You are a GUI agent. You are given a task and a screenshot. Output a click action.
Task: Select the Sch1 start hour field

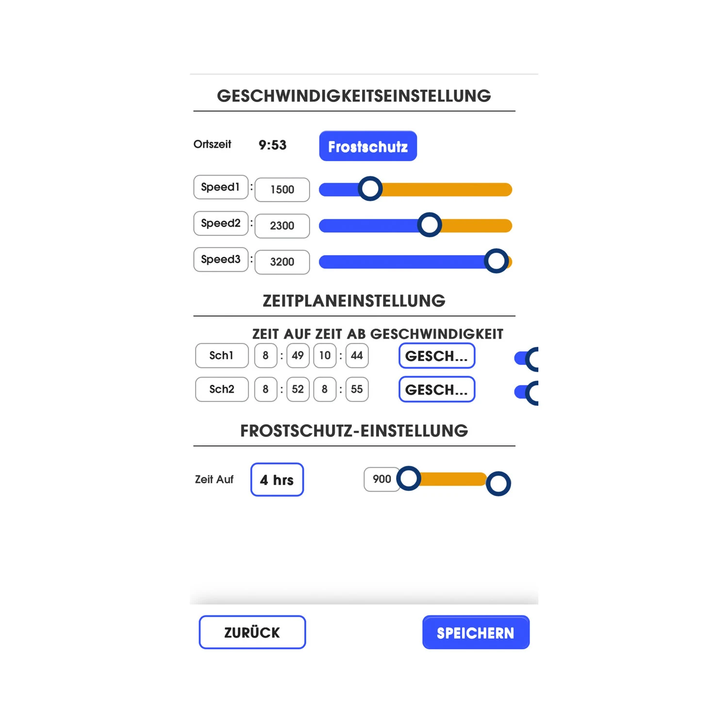(x=265, y=356)
